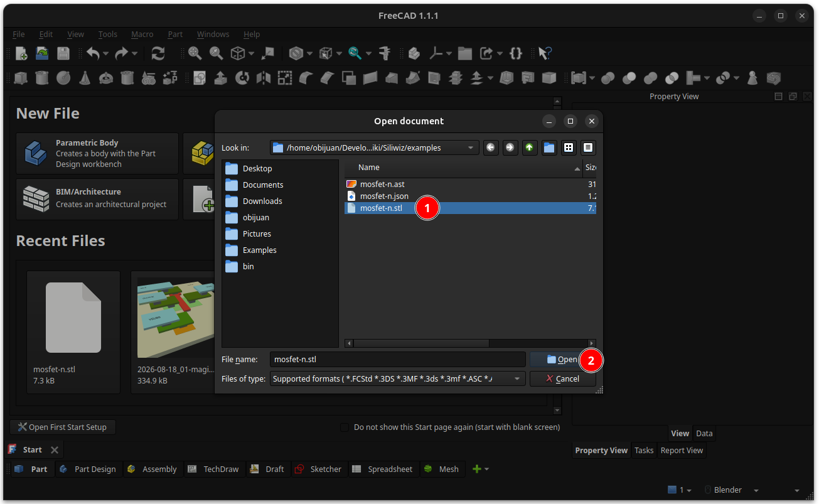Select the Extrude tool icon
The image size is (819, 504).
(221, 78)
